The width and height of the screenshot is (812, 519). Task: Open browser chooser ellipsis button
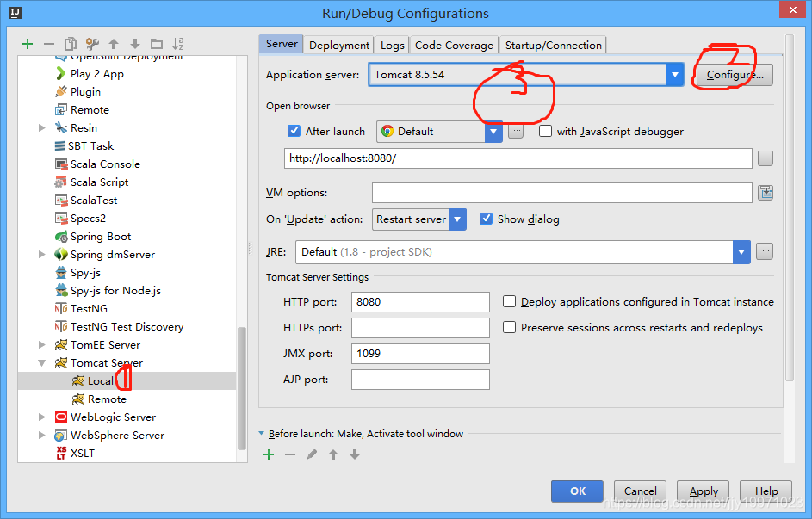coord(516,132)
